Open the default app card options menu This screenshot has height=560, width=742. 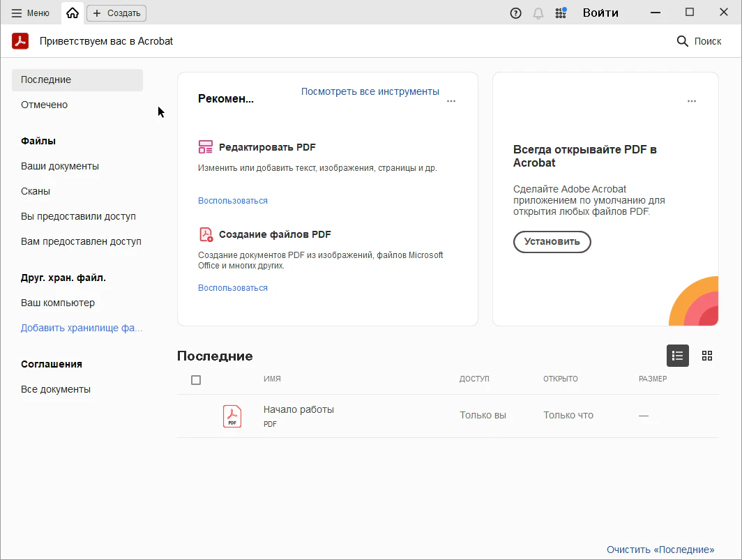[692, 101]
